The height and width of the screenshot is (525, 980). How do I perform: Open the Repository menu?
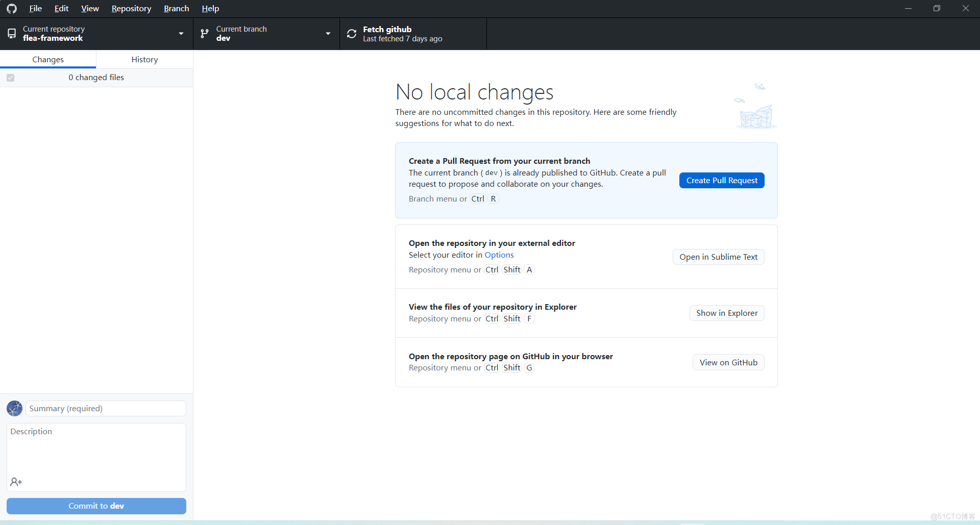(131, 9)
